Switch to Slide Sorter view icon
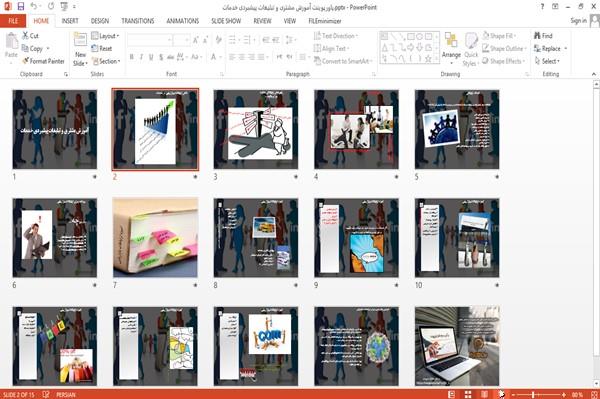This screenshot has height=399, width=600. (x=468, y=394)
